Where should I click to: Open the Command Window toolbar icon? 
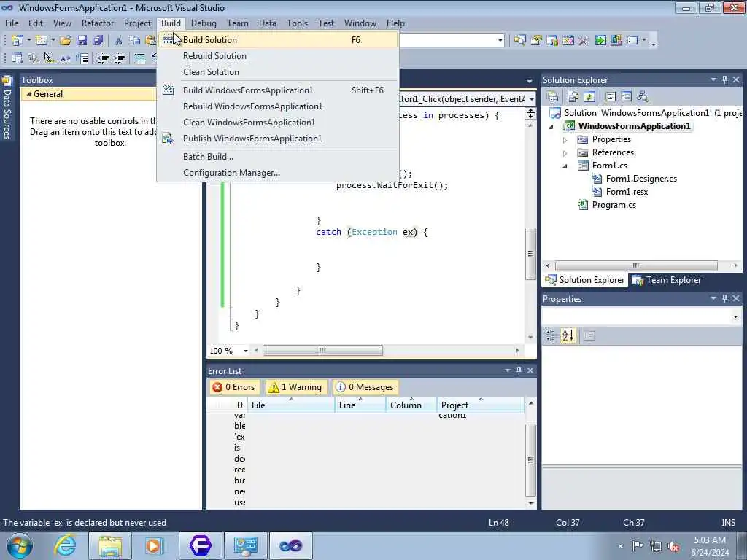pos(632,41)
